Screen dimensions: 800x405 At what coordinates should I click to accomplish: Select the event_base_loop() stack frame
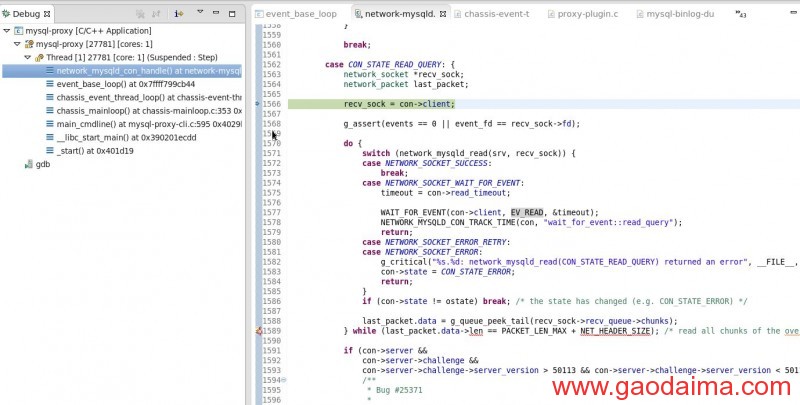click(x=126, y=84)
